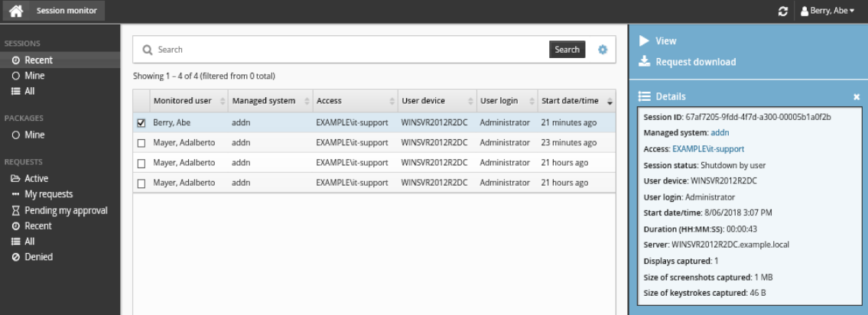Open the Berry, Abe user dropdown
The width and height of the screenshot is (868, 315).
coord(830,11)
